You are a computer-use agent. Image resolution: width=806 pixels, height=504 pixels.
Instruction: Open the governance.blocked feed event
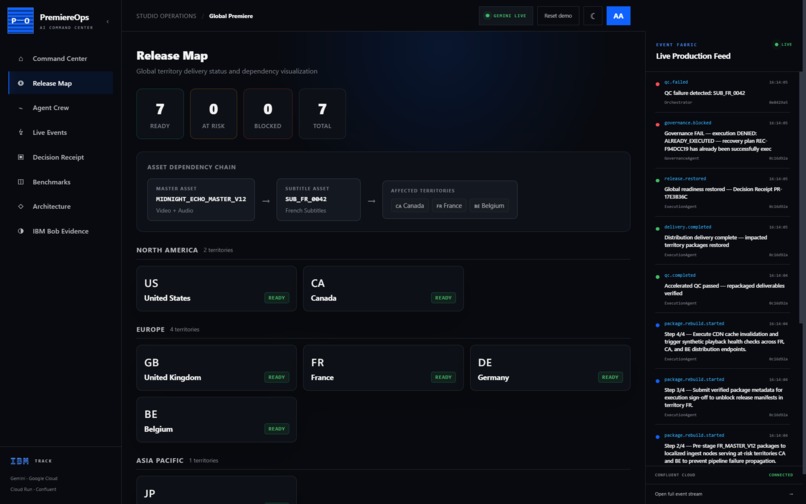click(x=722, y=141)
